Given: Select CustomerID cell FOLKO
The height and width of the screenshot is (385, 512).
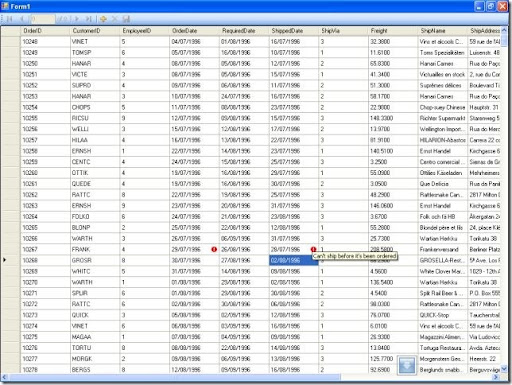Looking at the screenshot, I should coord(95,217).
